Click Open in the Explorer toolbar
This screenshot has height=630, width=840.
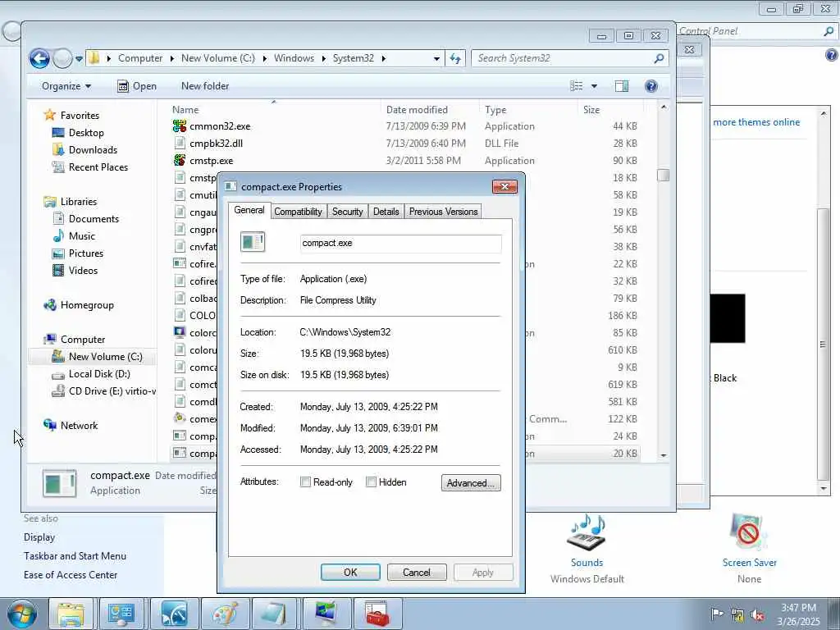pyautogui.click(x=137, y=86)
